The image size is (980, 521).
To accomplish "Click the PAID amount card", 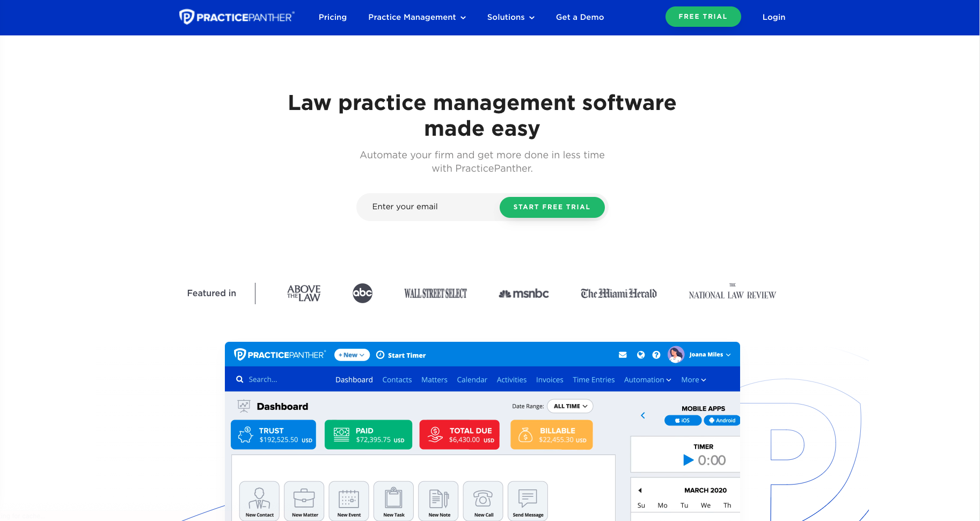I will pyautogui.click(x=368, y=435).
